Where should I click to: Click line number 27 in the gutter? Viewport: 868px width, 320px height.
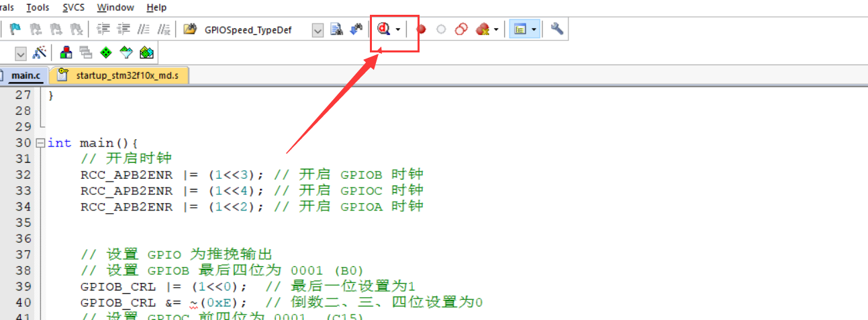(x=23, y=95)
